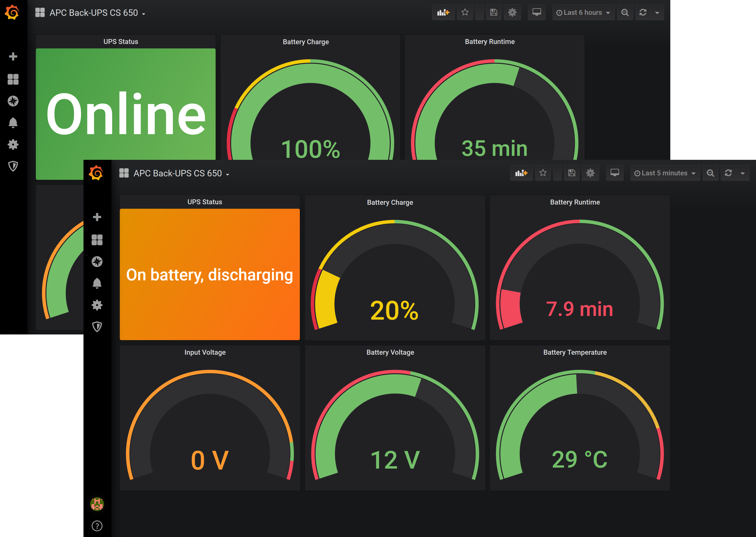
Task: Open Alerting bell icon in front sidebar
Action: click(97, 283)
